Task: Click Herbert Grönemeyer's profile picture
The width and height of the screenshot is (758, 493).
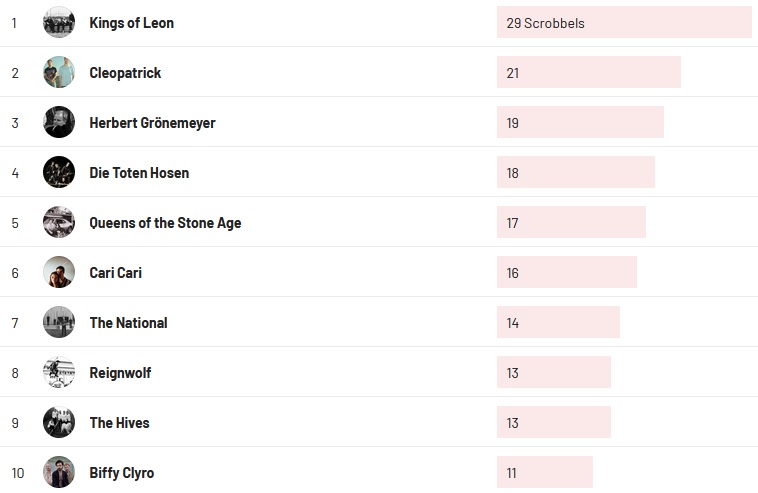Action: (x=59, y=122)
